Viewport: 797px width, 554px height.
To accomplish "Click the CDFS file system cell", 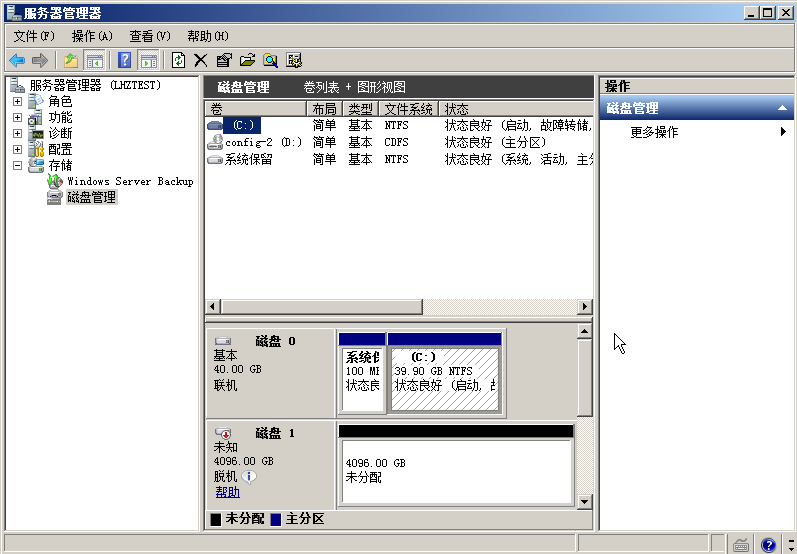I will (x=396, y=142).
